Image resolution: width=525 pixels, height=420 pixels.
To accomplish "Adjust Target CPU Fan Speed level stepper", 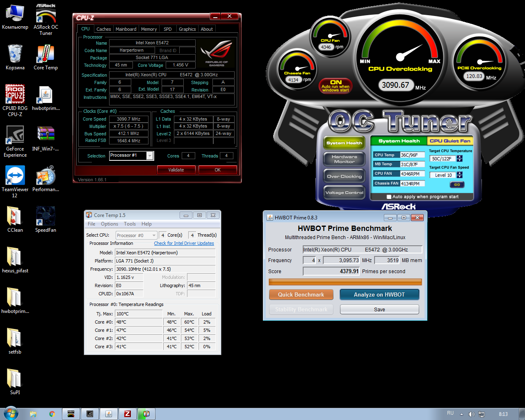I will (x=459, y=175).
